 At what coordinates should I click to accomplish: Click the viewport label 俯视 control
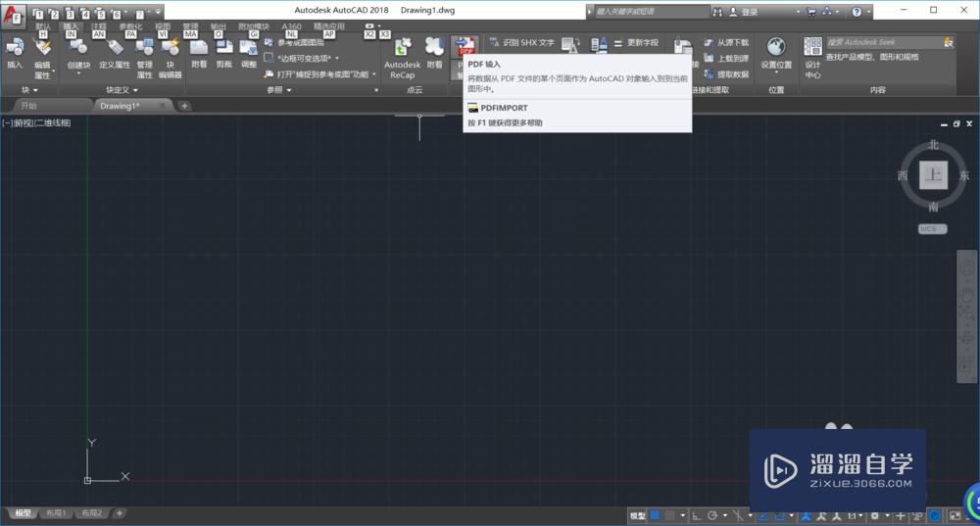coord(24,122)
